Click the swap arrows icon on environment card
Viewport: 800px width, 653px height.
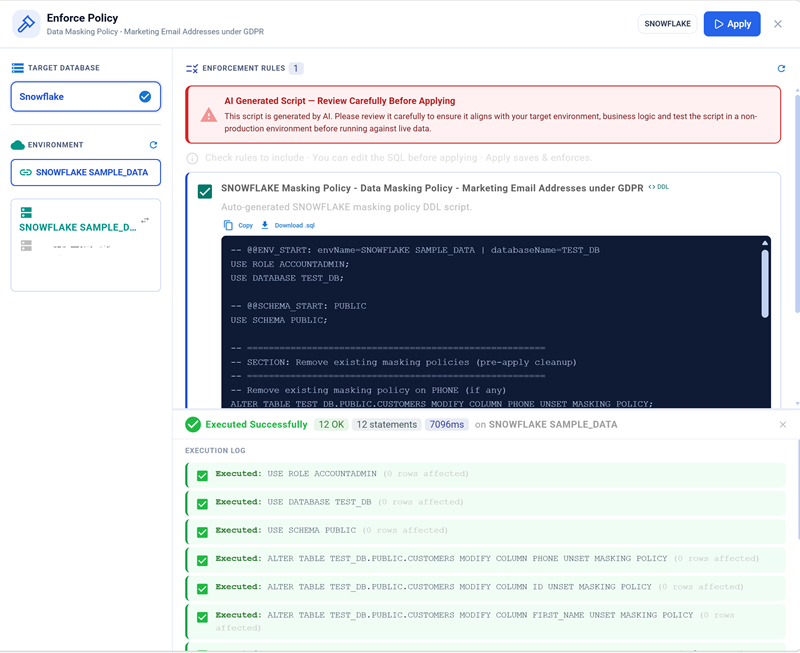coord(145,220)
